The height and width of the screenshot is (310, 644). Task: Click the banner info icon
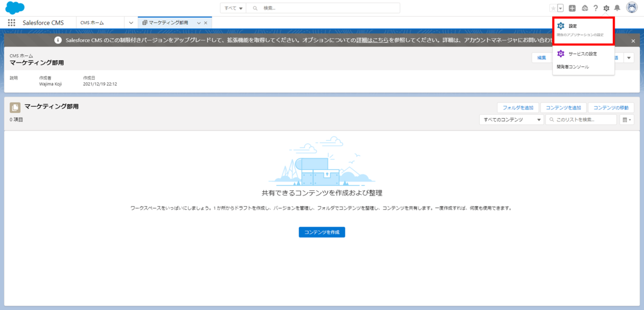click(x=58, y=40)
